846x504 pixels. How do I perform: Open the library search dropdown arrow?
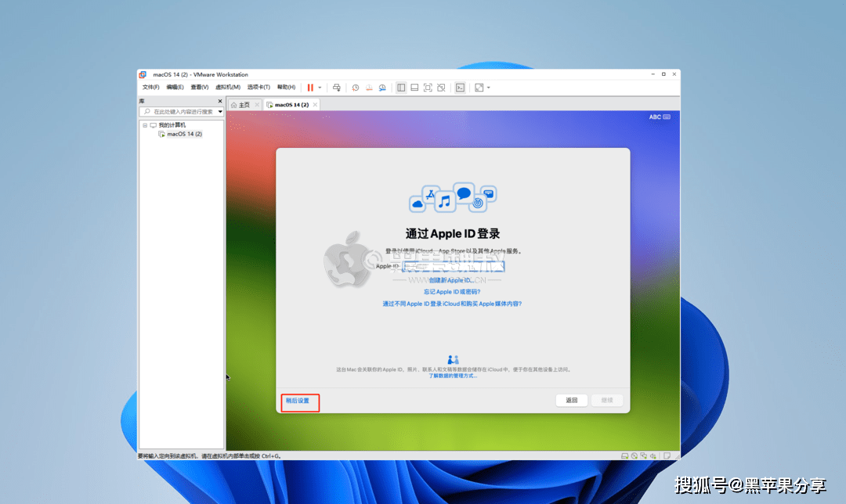[x=220, y=112]
